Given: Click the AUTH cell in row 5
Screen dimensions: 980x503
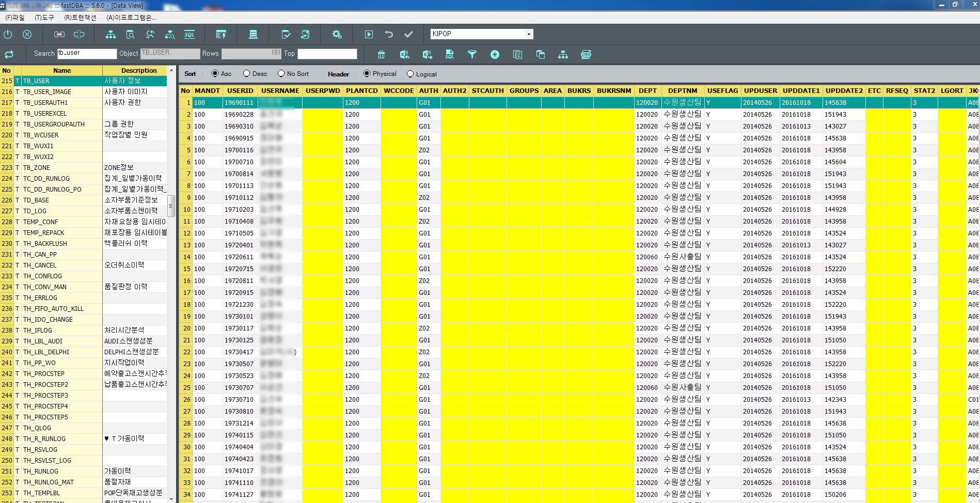Looking at the screenshot, I should 429,150.
